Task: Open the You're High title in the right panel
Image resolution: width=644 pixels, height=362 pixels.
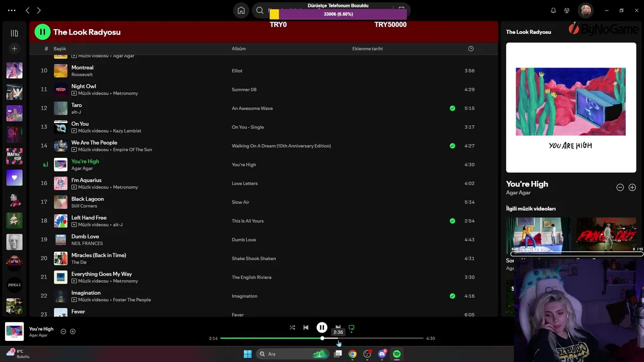Action: click(527, 184)
